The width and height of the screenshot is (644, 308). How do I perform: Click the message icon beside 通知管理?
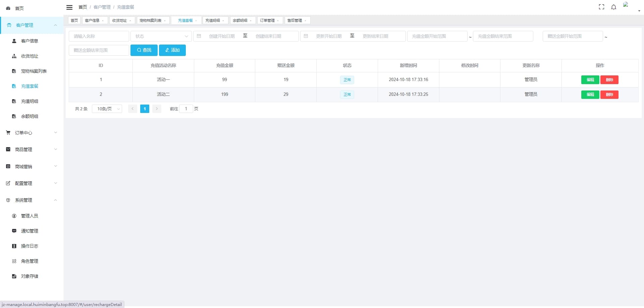(x=14, y=231)
